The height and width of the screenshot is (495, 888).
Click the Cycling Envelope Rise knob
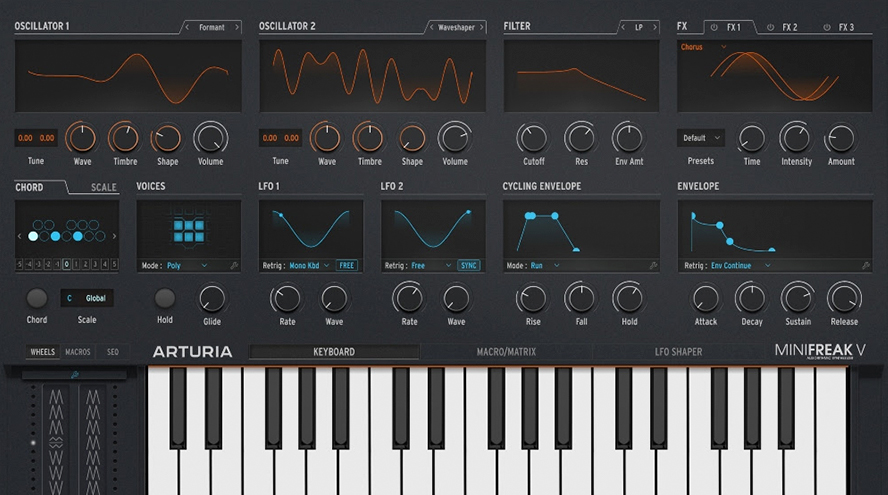pyautogui.click(x=532, y=298)
